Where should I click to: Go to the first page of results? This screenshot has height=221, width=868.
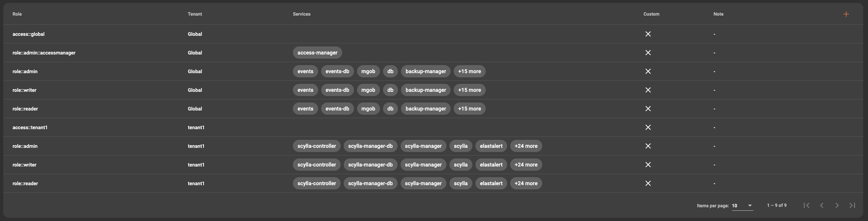tap(807, 205)
